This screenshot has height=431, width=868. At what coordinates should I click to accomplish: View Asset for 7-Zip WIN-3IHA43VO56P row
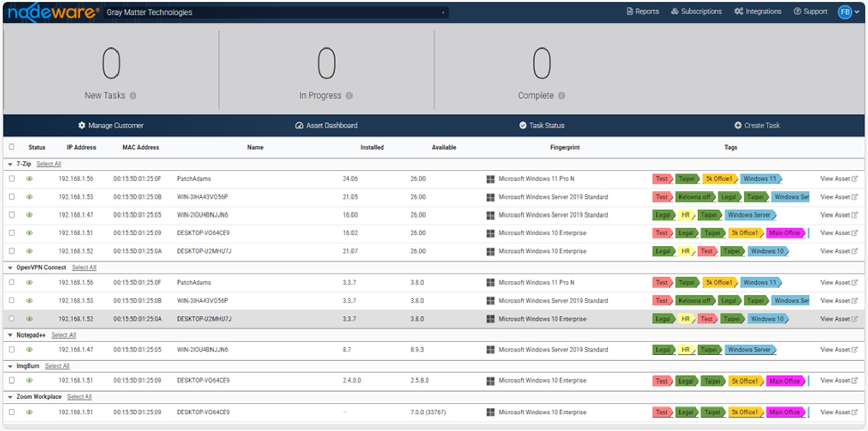tap(839, 197)
